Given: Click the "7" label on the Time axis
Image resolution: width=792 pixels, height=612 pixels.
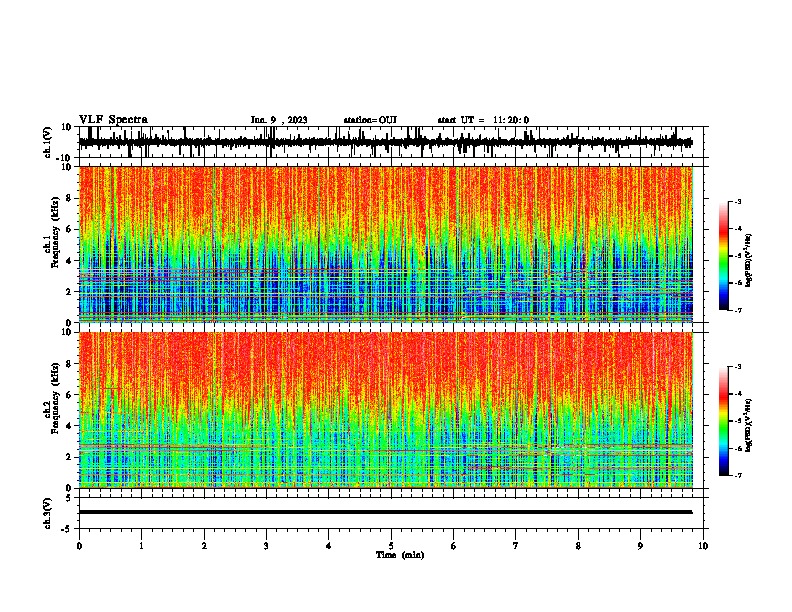Looking at the screenshot, I should coord(516,546).
